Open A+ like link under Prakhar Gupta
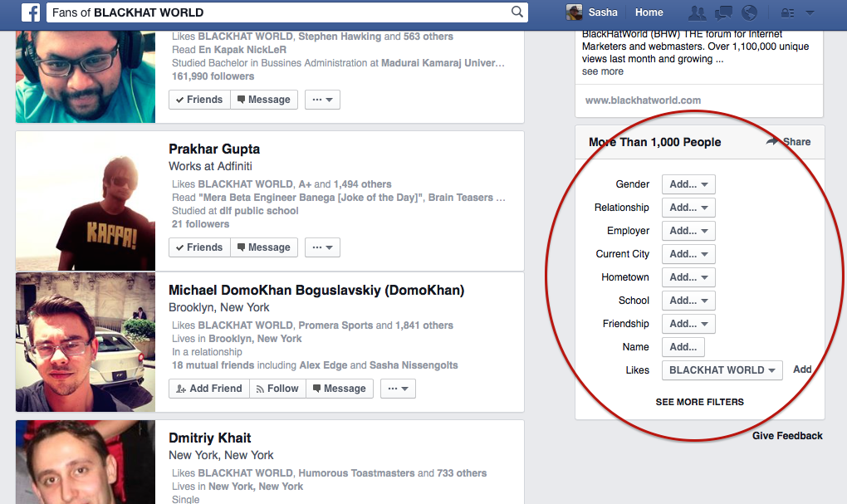Image resolution: width=847 pixels, height=504 pixels. pos(305,184)
